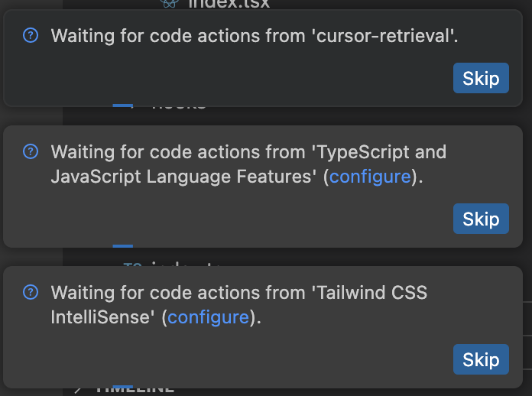Image resolution: width=532 pixels, height=396 pixels.
Task: Click info icon in TypeScript notification
Action: coord(31,151)
